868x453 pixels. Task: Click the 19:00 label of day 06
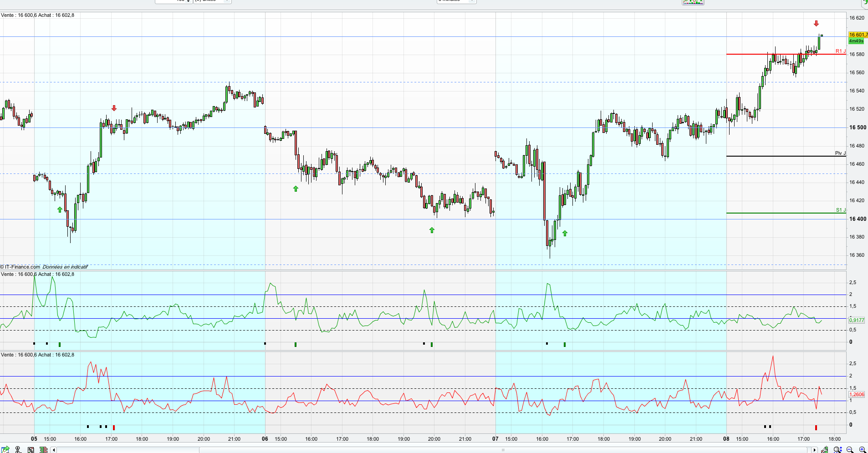click(x=403, y=439)
